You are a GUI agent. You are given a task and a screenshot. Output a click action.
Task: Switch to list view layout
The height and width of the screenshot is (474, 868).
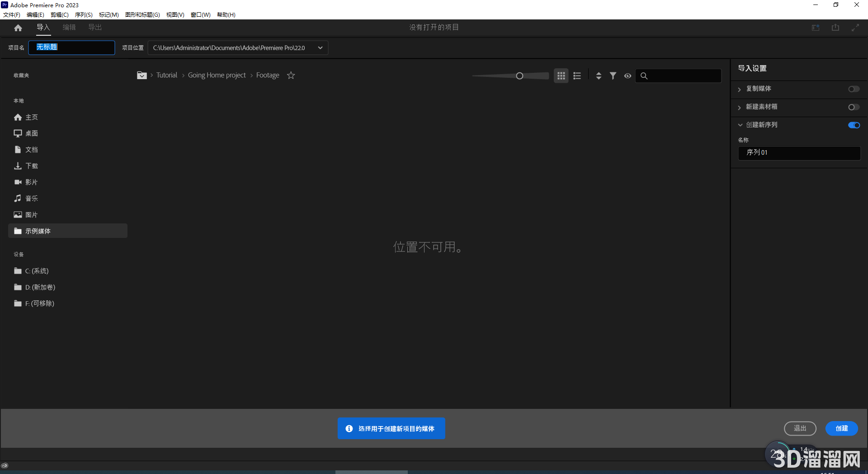coord(576,76)
